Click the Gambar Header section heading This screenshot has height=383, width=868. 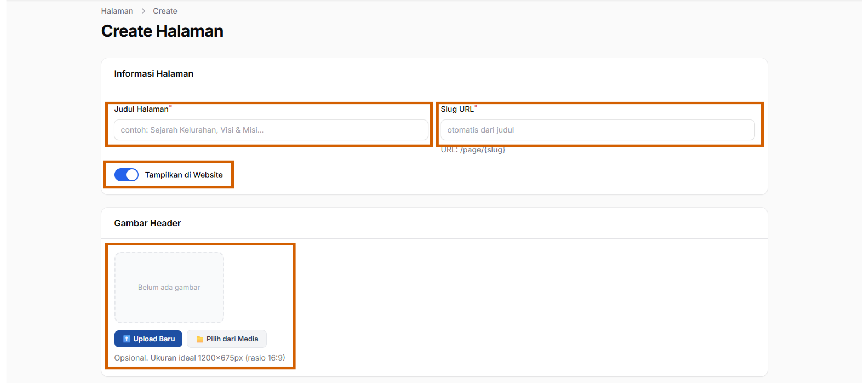click(147, 223)
